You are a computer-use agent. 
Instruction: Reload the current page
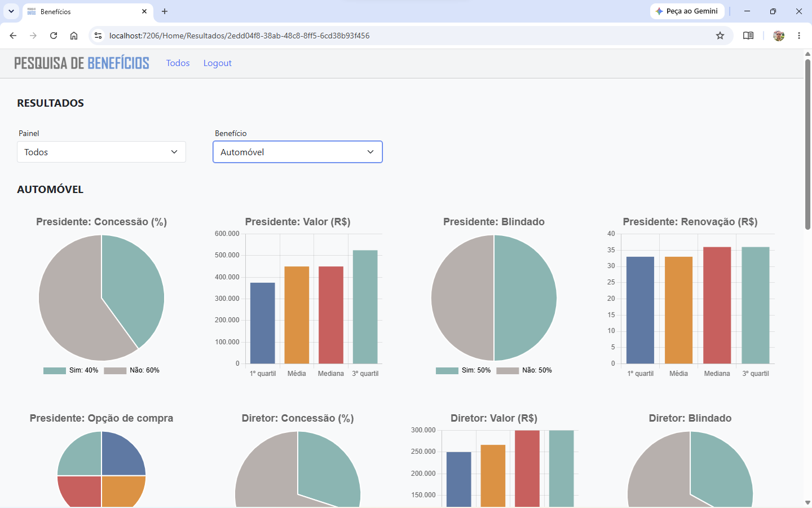pyautogui.click(x=54, y=36)
